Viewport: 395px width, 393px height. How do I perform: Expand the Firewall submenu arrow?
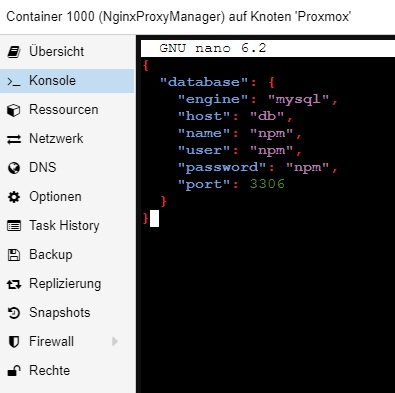pos(115,342)
